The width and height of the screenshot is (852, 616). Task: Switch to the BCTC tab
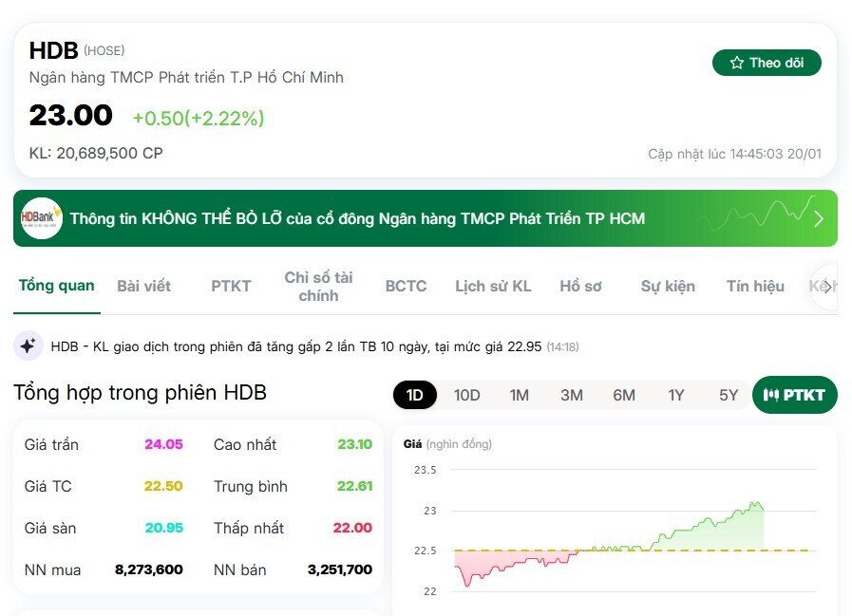[x=406, y=286]
